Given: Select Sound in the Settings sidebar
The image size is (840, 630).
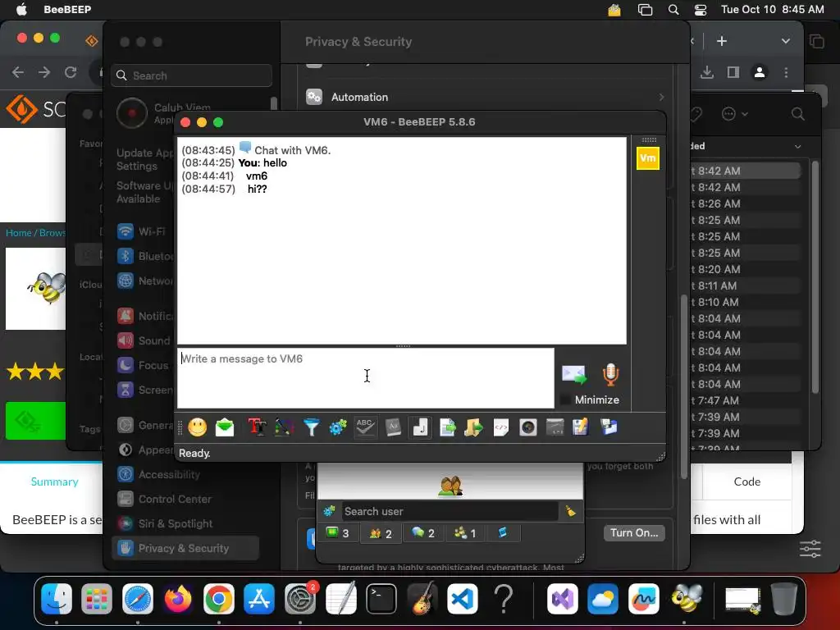Looking at the screenshot, I should coord(144,340).
